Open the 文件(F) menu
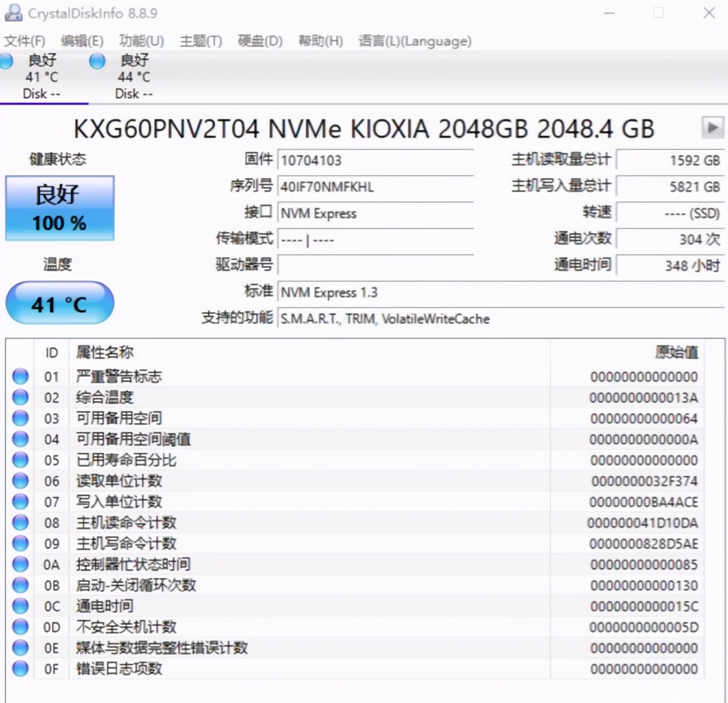 (25, 41)
